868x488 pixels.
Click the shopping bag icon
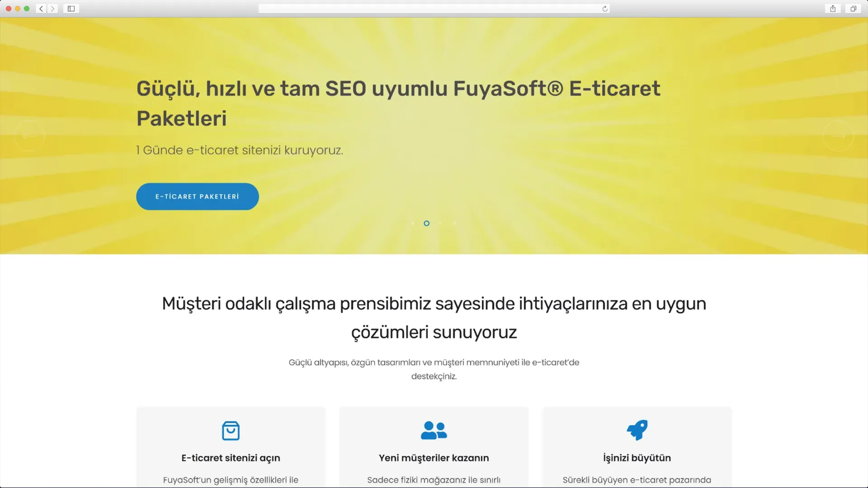click(231, 431)
